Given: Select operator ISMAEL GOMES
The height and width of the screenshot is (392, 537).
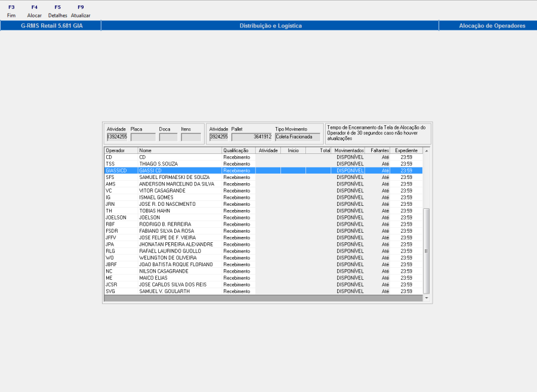Looking at the screenshot, I should click(x=263, y=197).
